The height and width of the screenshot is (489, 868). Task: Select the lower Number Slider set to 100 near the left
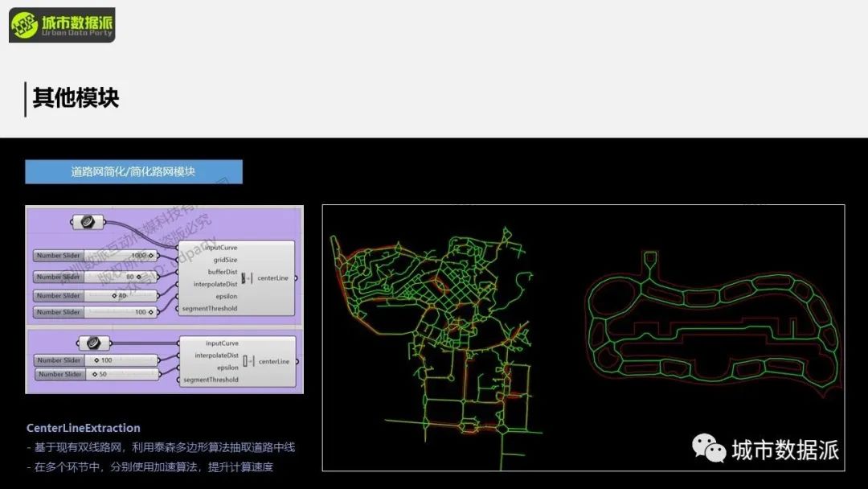coord(96,360)
